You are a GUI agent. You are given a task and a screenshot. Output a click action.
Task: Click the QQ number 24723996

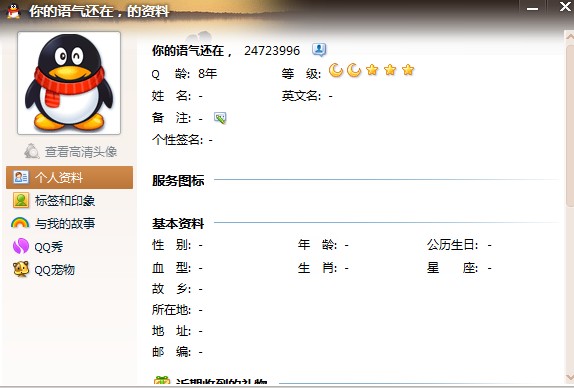tap(272, 51)
